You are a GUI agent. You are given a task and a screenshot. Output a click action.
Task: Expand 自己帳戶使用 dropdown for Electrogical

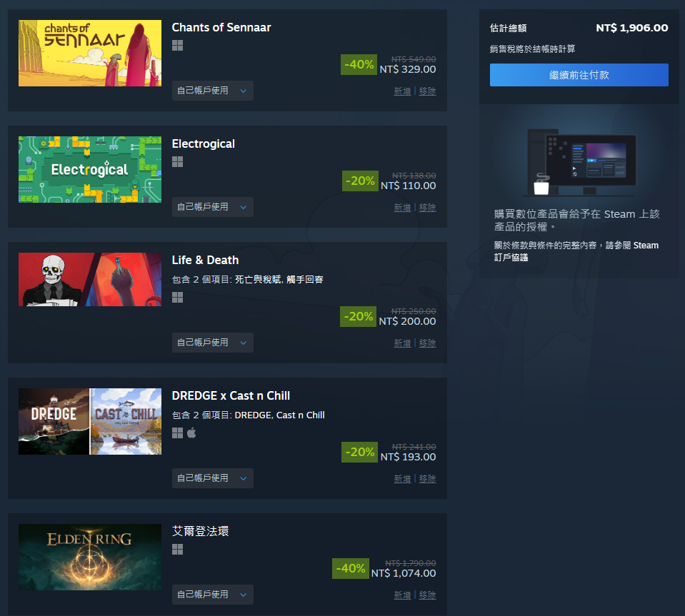[213, 207]
